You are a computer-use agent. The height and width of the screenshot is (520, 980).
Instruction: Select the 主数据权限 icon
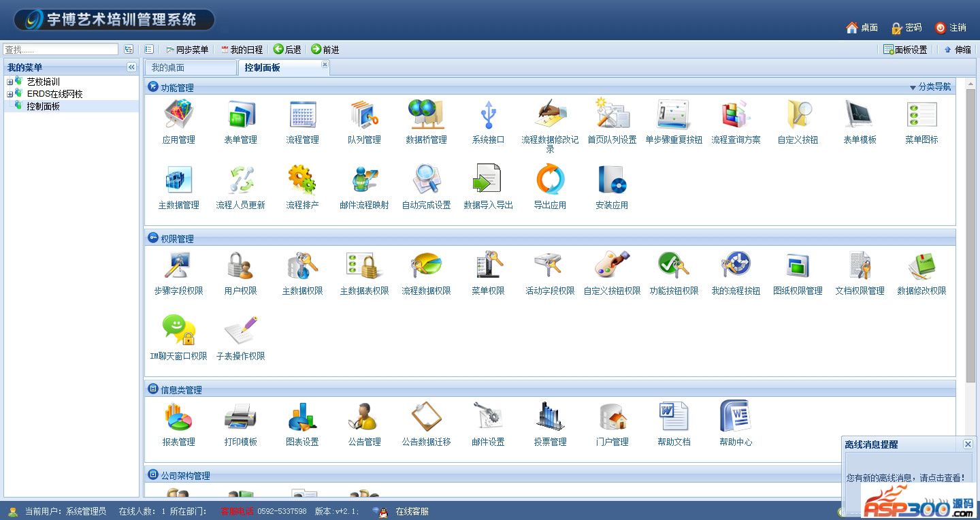[x=303, y=265]
